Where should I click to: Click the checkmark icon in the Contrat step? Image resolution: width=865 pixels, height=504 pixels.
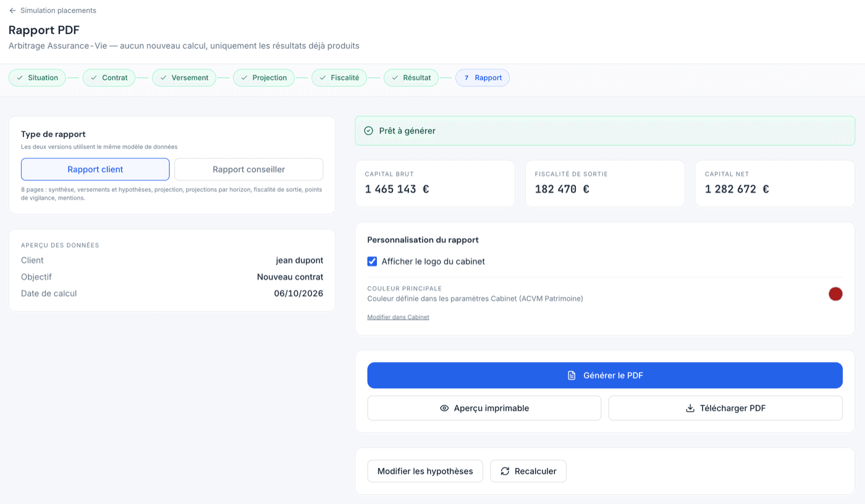point(94,78)
